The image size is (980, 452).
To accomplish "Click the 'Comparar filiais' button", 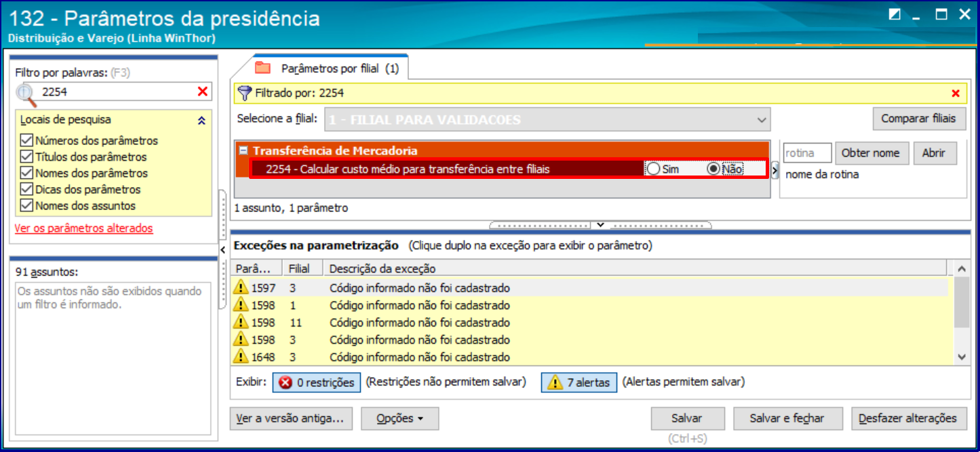I will [x=919, y=119].
